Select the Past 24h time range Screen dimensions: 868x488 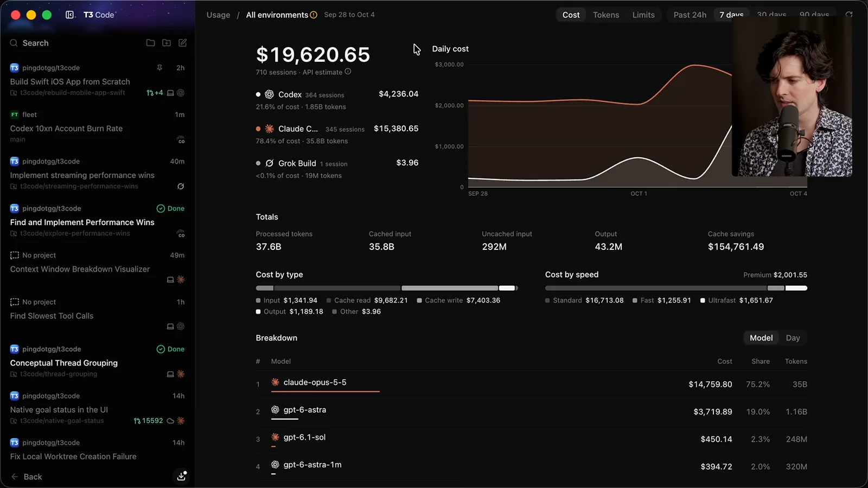pyautogui.click(x=690, y=15)
